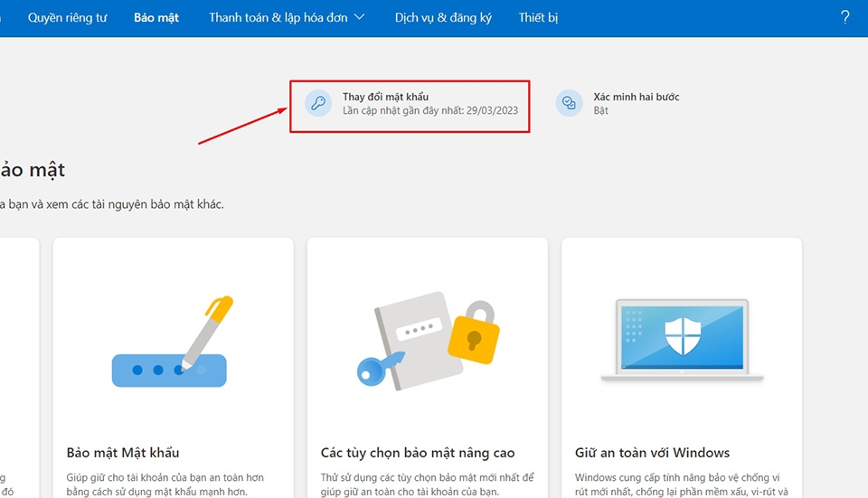This screenshot has width=868, height=498.
Task: Go to the Thiết bị tab
Action: point(538,18)
